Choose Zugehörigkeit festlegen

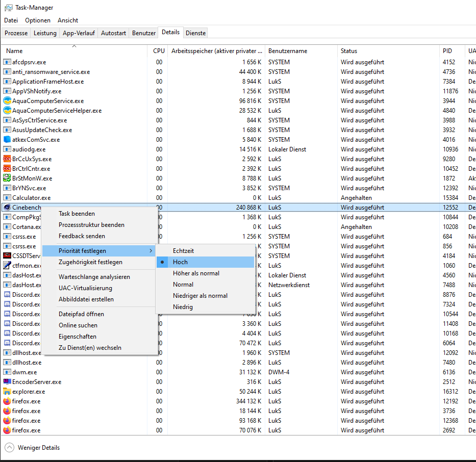point(99,262)
